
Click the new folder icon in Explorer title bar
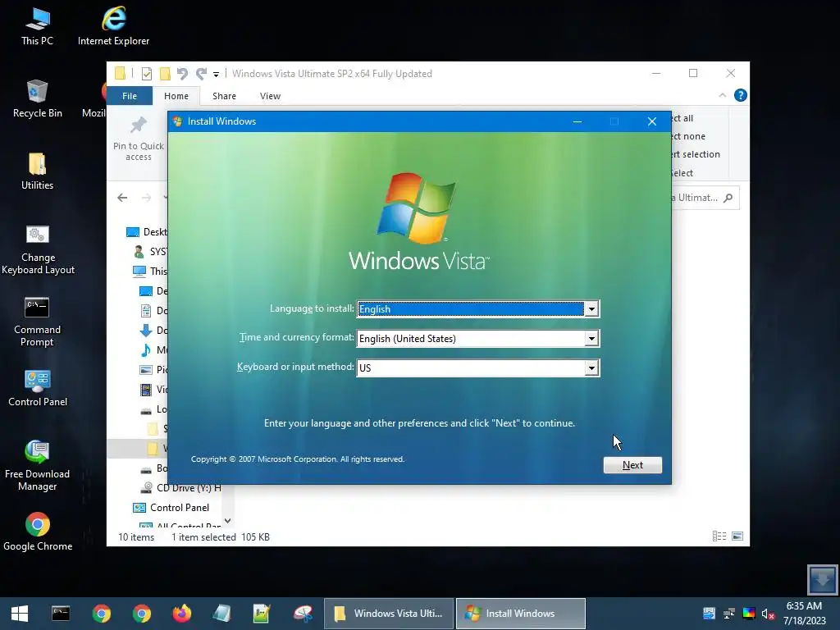(165, 73)
